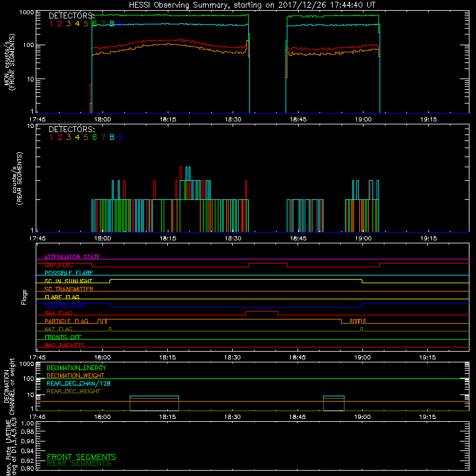
Task: Click the FLARE_FLAG label
Action: coord(62,297)
